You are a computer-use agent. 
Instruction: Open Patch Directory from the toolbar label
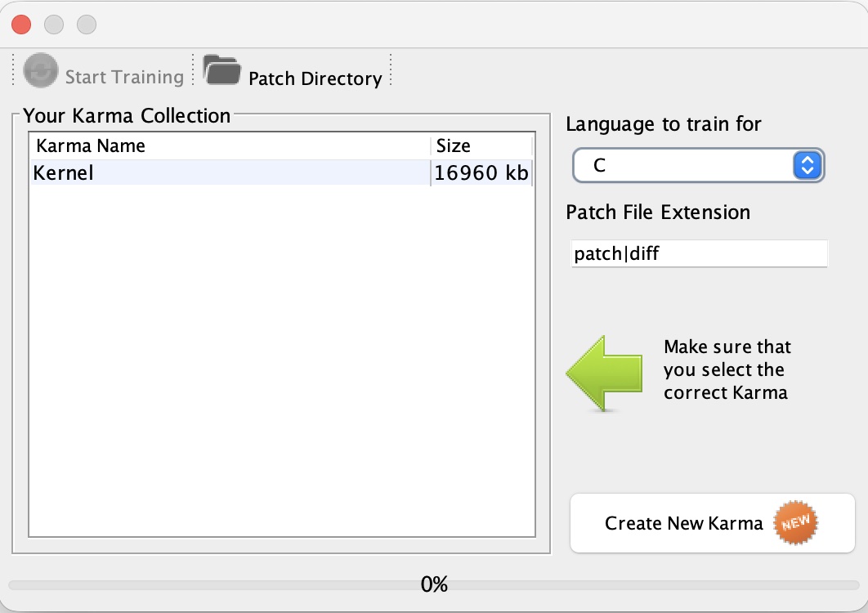pyautogui.click(x=315, y=78)
